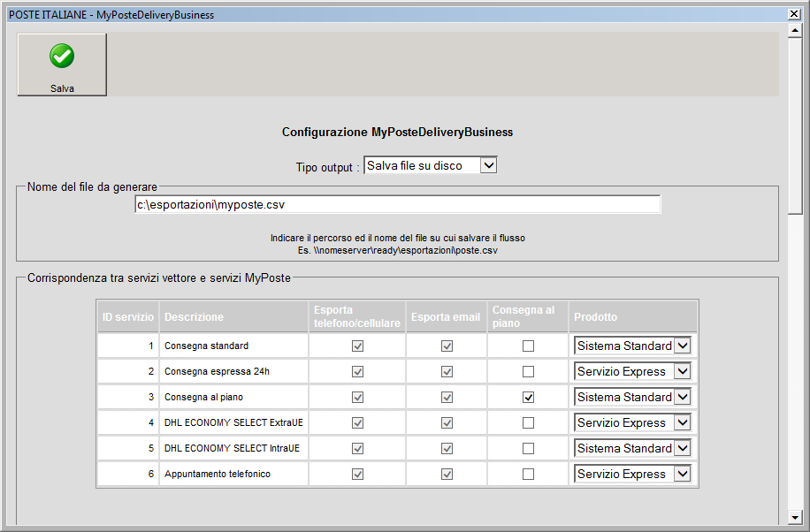The image size is (810, 532).
Task: Select the DHL ECONOMY SELECT IntraUE cell
Action: tap(233, 448)
